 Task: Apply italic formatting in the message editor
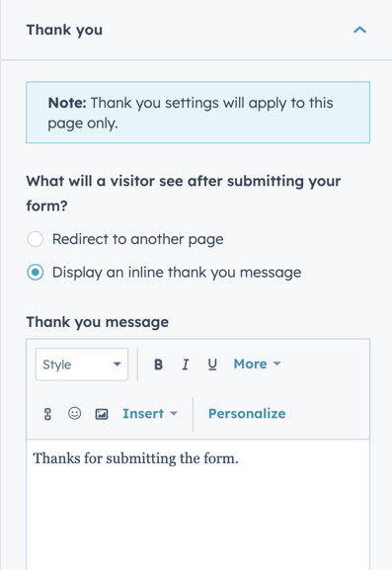186,365
